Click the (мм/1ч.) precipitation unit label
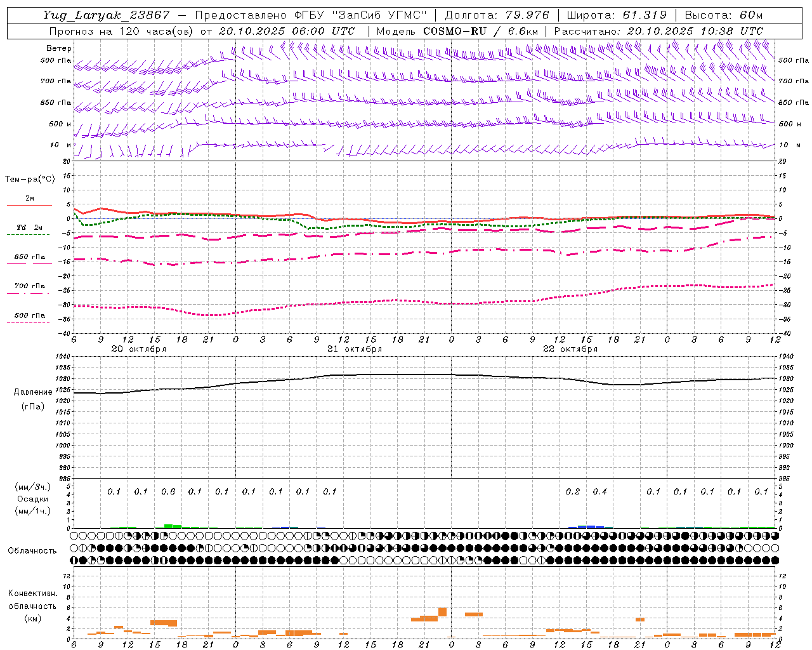Viewport: 812px width, 650px height. pos(33,511)
